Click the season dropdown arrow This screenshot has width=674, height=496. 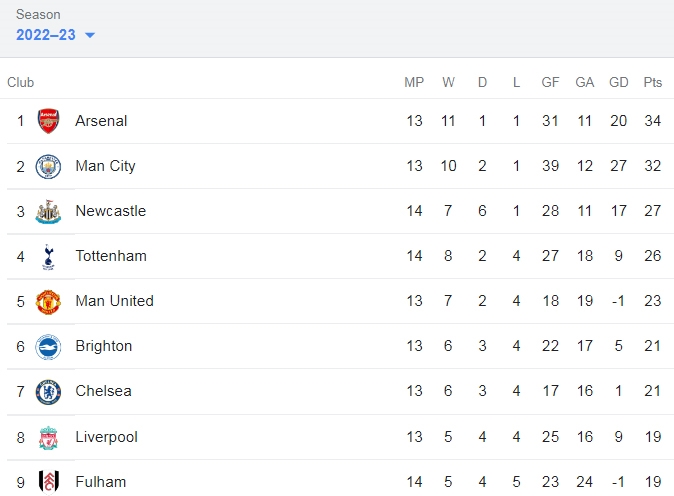(x=90, y=35)
